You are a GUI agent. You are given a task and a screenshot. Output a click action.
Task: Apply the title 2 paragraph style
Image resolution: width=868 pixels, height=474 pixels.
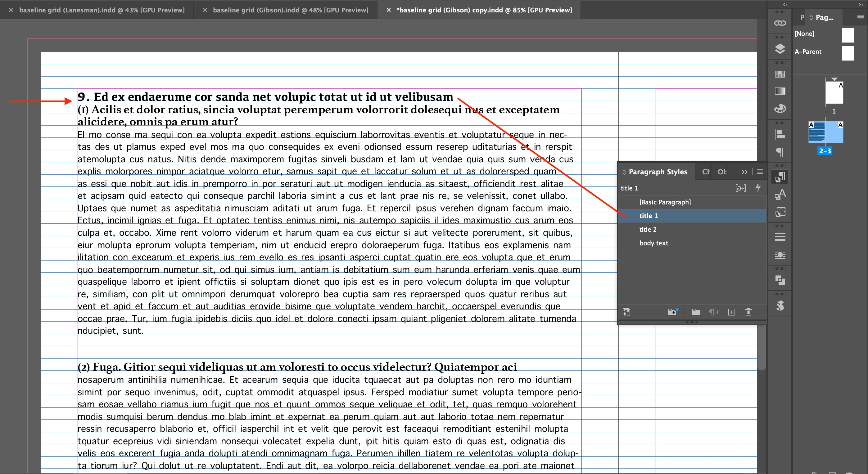[648, 229]
